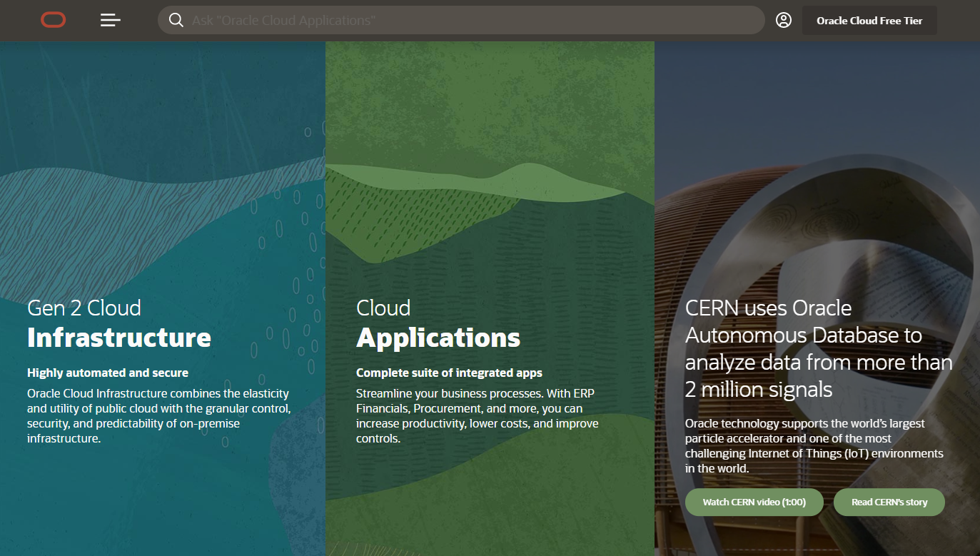
Task: Focus the Ask Oracle search field
Action: click(461, 20)
